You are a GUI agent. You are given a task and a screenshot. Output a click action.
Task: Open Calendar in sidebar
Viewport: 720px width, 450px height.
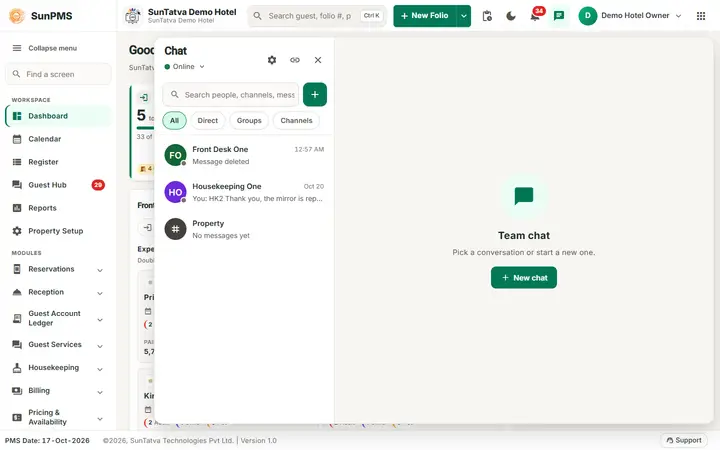pyautogui.click(x=58, y=139)
